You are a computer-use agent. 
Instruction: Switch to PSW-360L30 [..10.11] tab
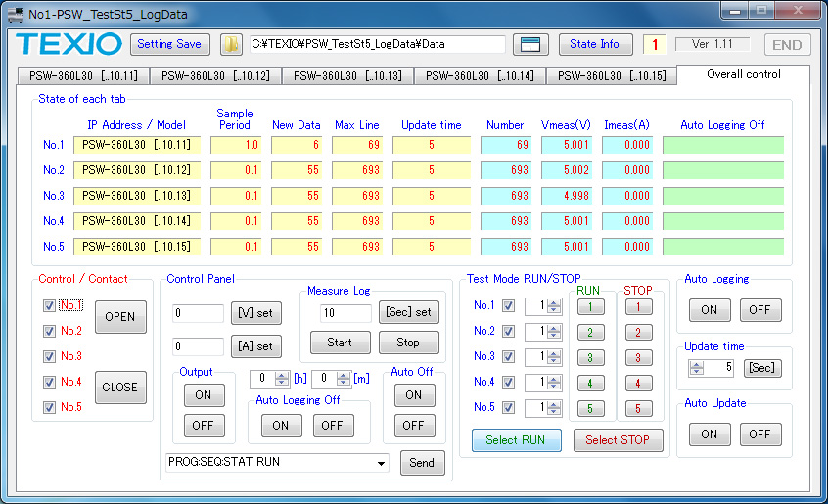[x=83, y=76]
